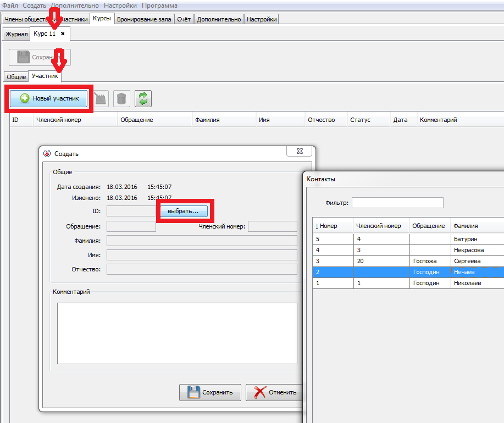Click the disabled save button in the toolbar
This screenshot has width=504, height=423.
[40, 57]
